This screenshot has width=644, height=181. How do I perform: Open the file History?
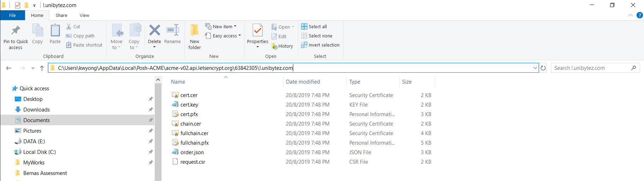click(x=282, y=46)
